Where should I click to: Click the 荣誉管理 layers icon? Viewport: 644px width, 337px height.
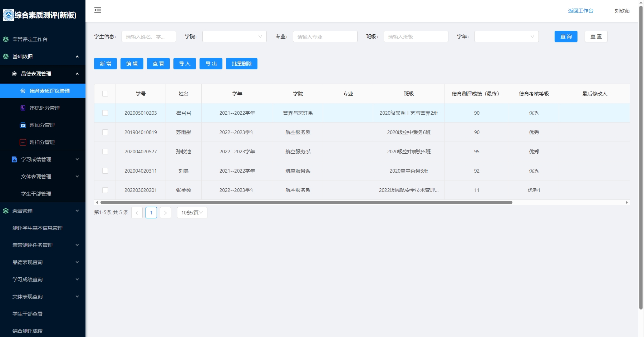(6, 211)
